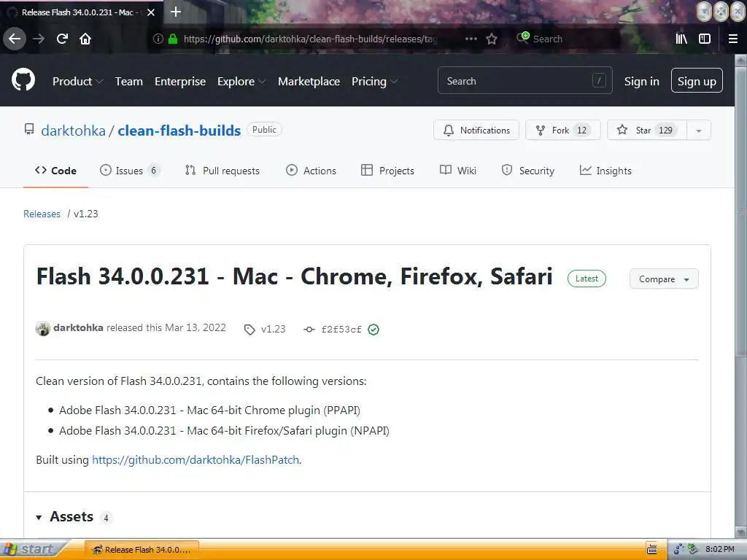
Task: Open the Firefox hamburger menu
Action: [733, 39]
